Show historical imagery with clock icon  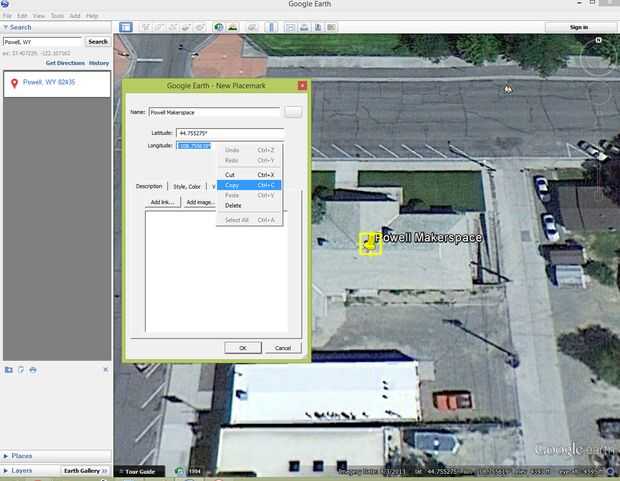tap(218, 27)
